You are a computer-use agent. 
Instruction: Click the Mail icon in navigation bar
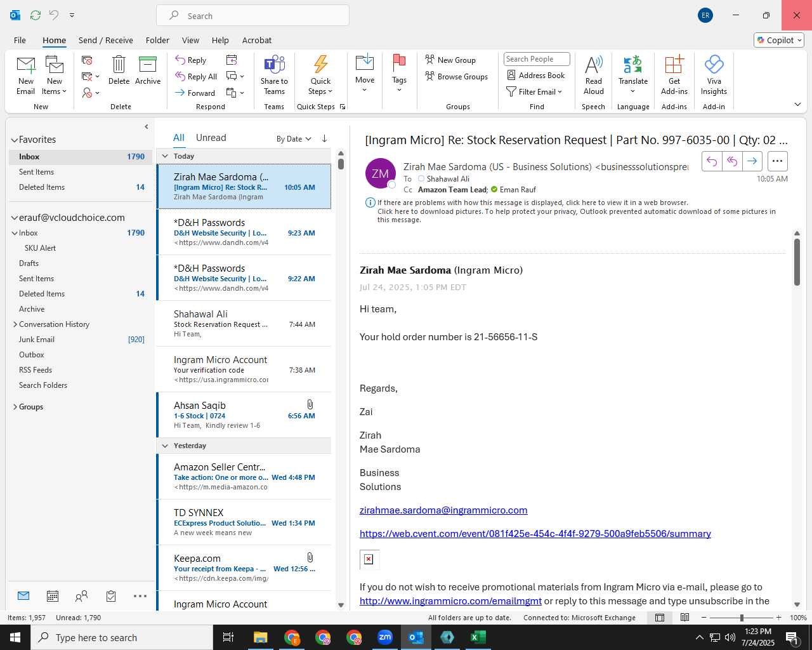[x=23, y=596]
